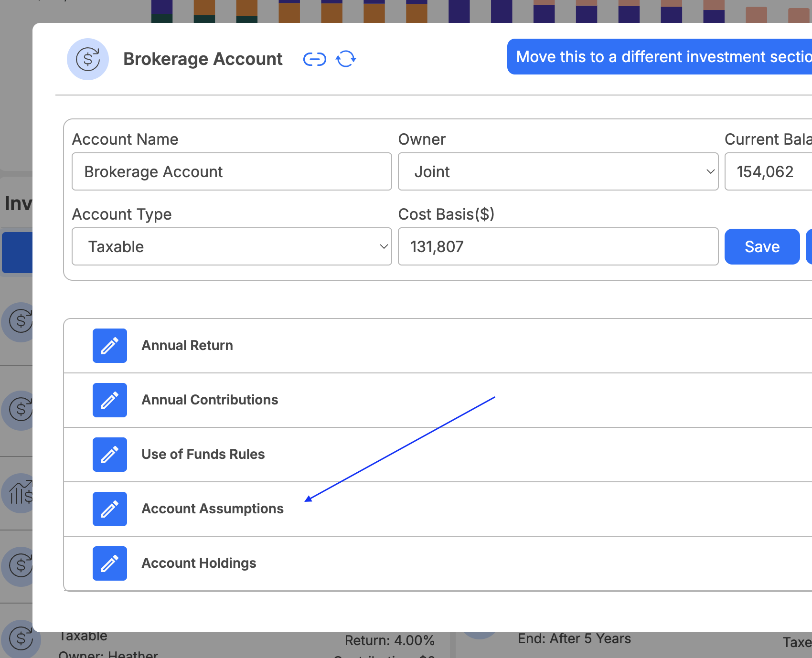Click the Account Assumptions label
Viewport: 812px width, 658px height.
pos(213,509)
